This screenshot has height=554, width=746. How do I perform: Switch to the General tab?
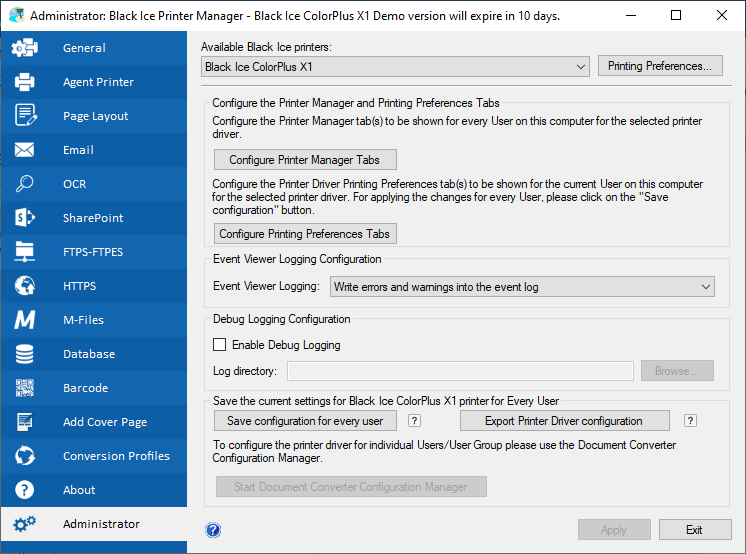tap(94, 48)
